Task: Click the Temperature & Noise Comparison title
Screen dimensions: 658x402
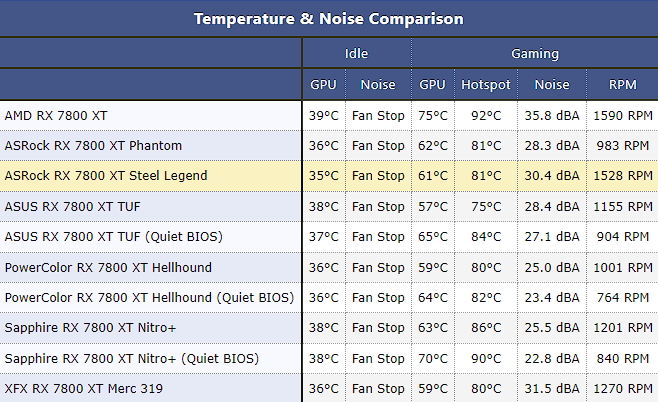Action: [328, 19]
